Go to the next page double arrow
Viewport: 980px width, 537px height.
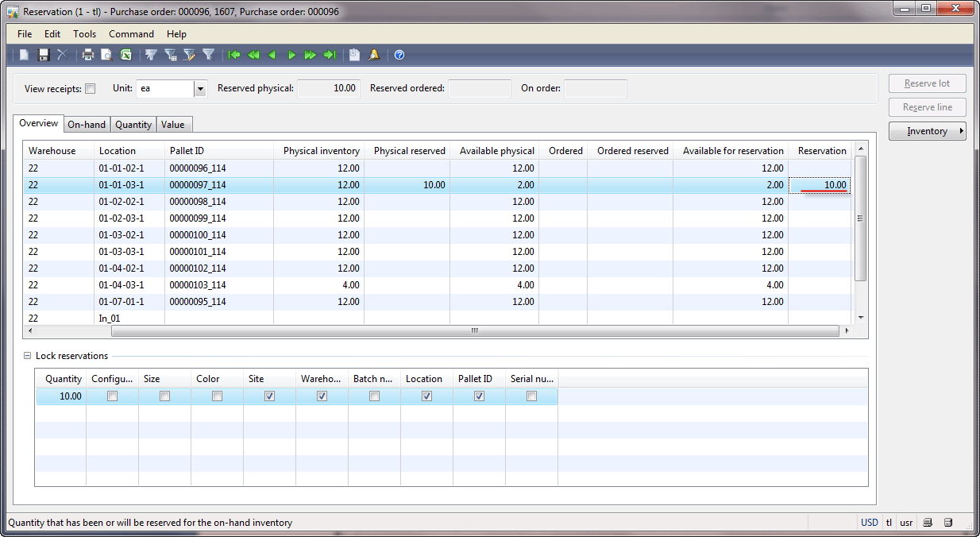click(x=310, y=55)
